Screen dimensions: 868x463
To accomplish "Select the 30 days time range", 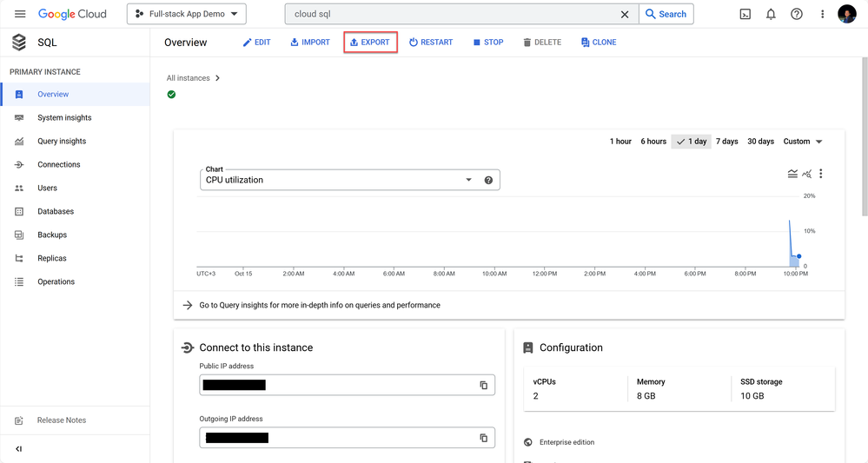I will click(760, 141).
